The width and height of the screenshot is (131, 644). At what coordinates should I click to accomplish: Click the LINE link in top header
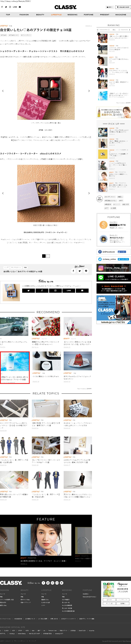pos(15,7)
